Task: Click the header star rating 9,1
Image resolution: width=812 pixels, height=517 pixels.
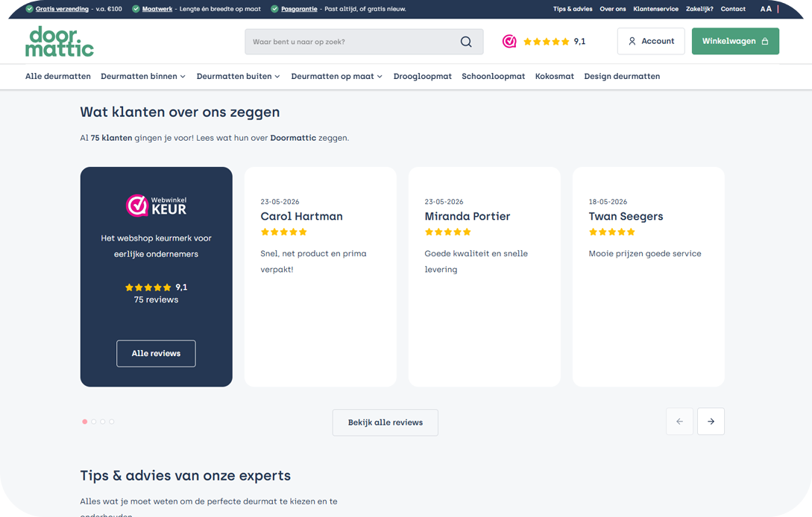Action: point(554,42)
